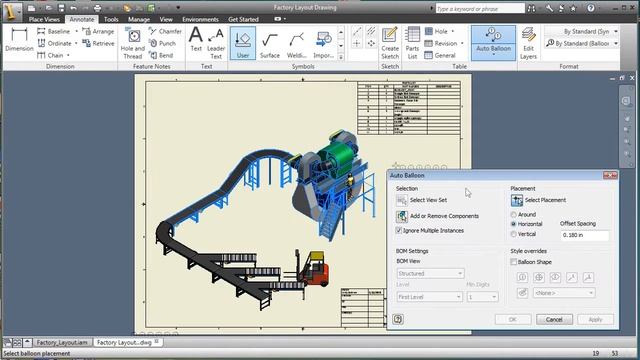Choose the Baseline dimension tool

point(54,31)
